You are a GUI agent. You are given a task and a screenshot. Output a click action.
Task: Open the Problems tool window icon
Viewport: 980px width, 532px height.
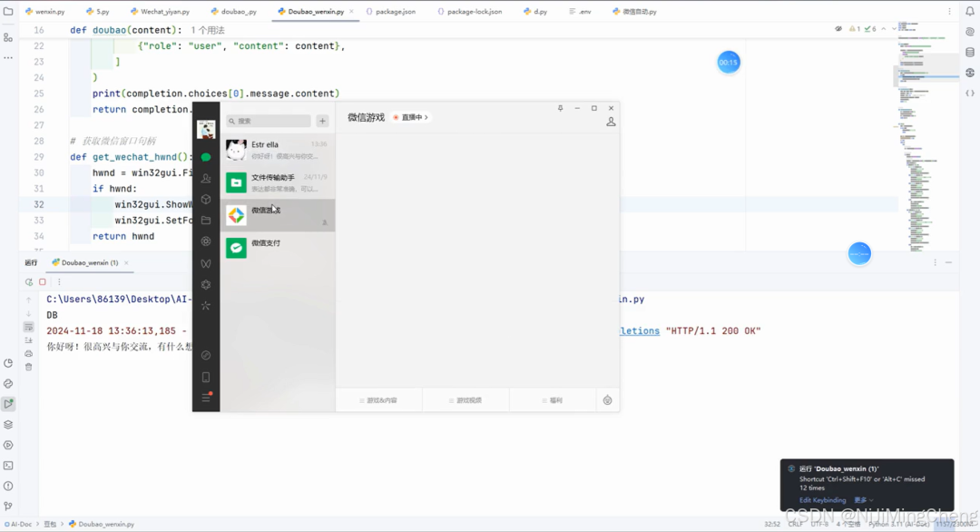tap(8, 486)
